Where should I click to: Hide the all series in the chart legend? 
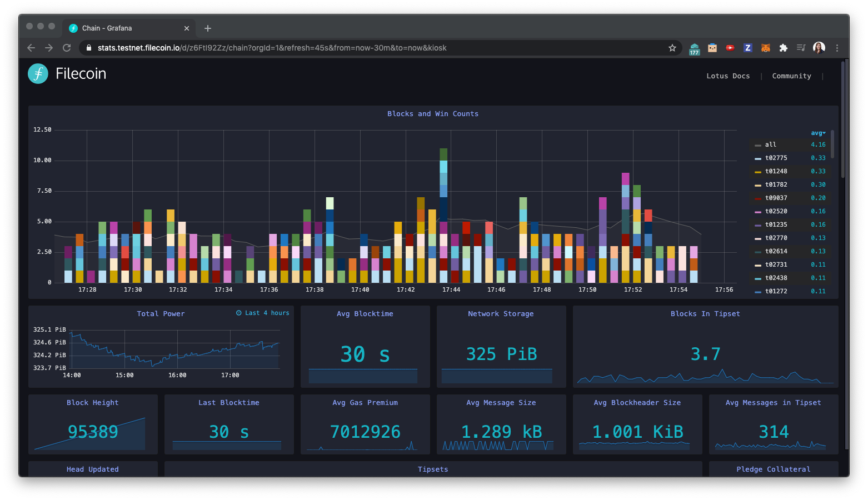coord(770,144)
